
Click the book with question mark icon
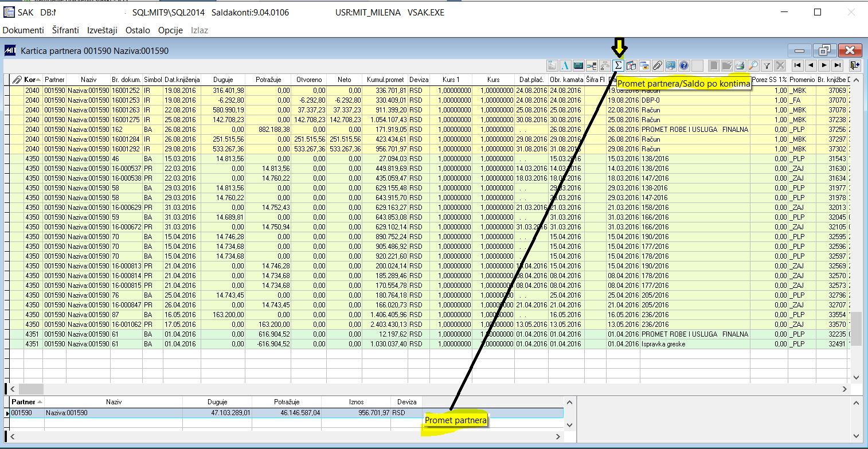(x=631, y=65)
